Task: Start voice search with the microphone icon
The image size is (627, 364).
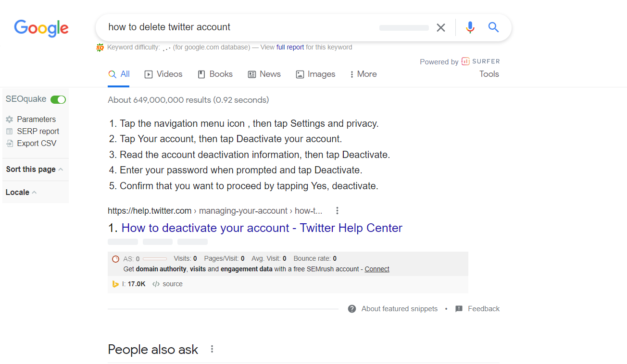Action: coord(470,27)
